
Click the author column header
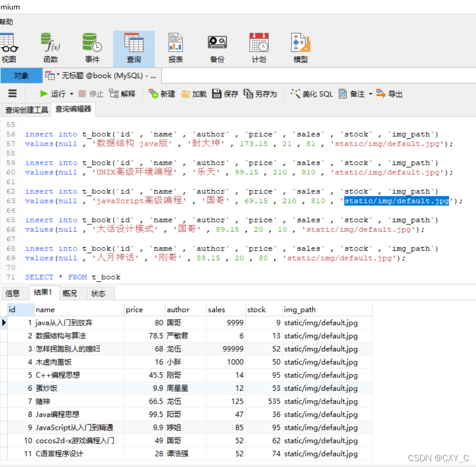tap(185, 309)
